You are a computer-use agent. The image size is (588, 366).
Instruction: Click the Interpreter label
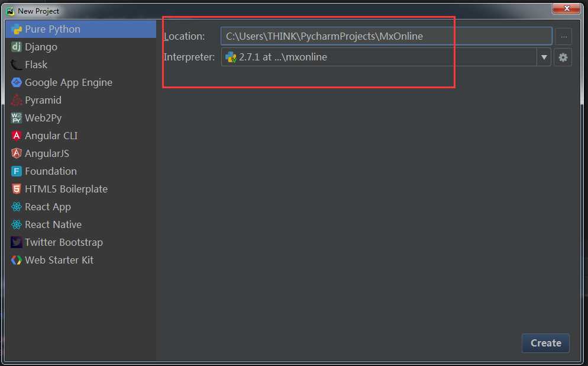pos(189,57)
